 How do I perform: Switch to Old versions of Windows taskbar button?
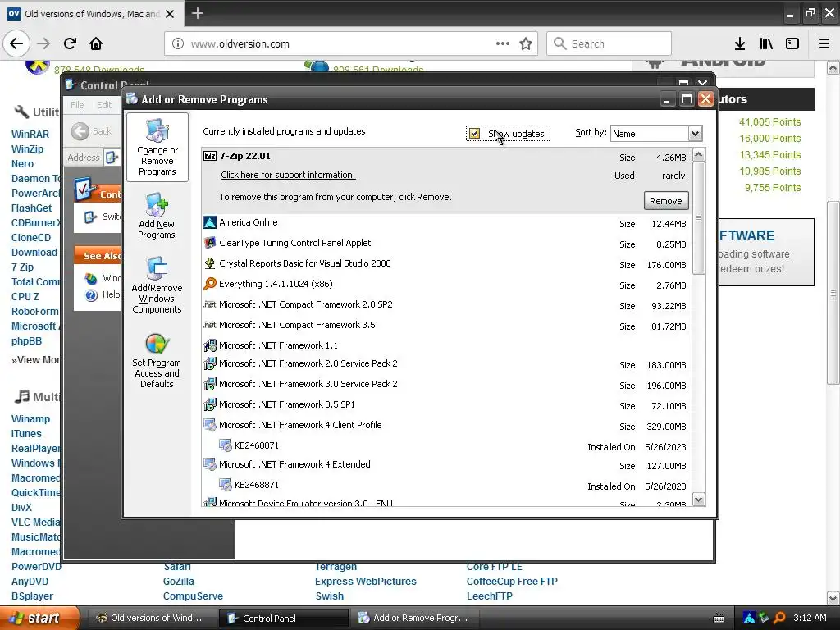(151, 619)
